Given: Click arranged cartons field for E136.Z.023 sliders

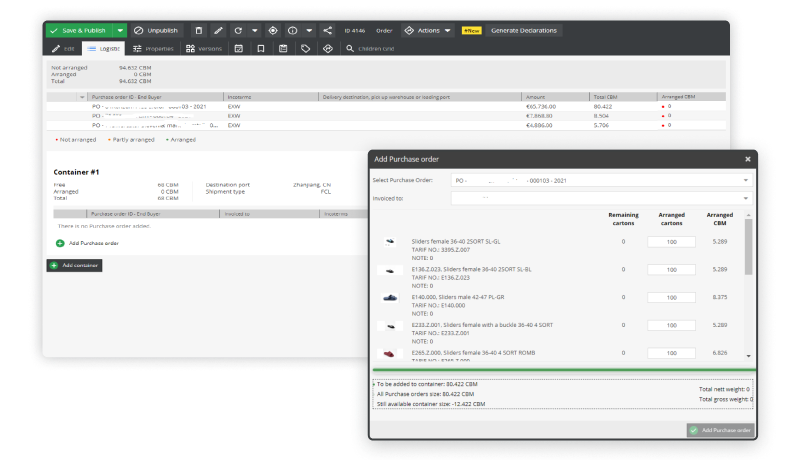Looking at the screenshot, I should click(x=671, y=269).
